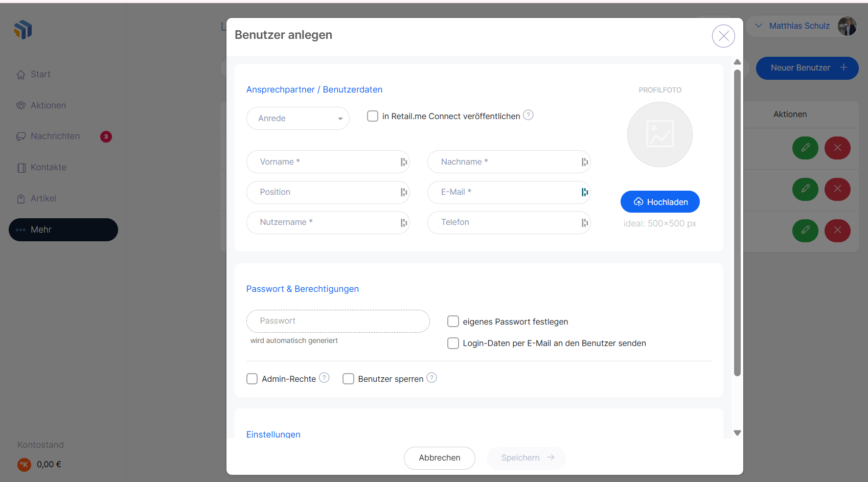Enable the Admin-Rechte checkbox
This screenshot has width=868, height=482.
(x=252, y=379)
